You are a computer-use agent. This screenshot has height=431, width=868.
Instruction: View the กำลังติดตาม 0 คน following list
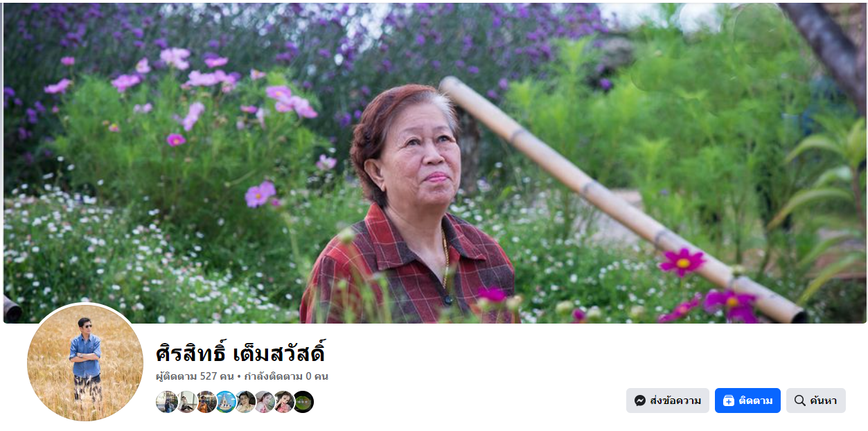[286, 376]
